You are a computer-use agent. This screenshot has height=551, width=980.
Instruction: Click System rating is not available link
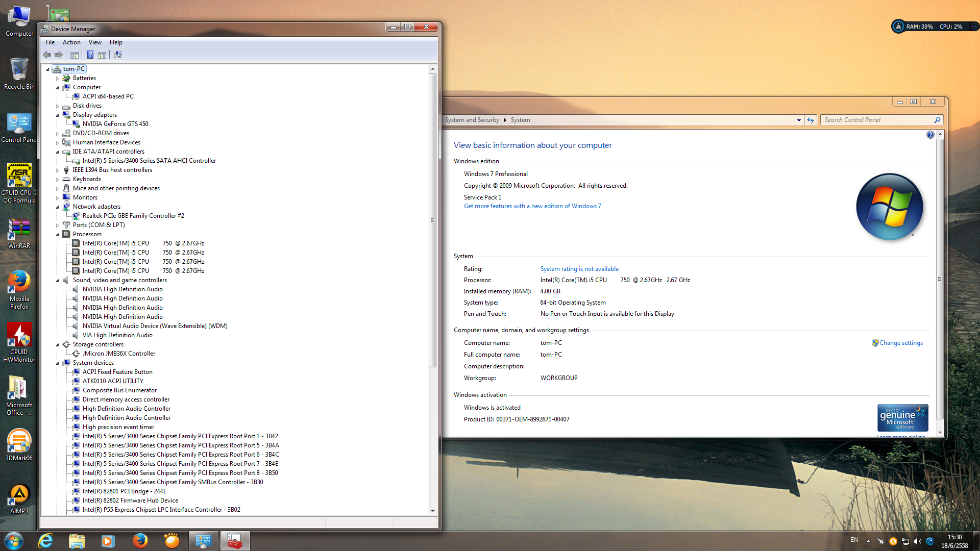click(579, 269)
